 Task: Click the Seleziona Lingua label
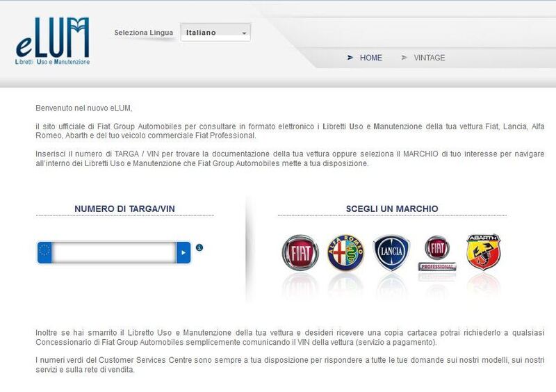point(144,33)
